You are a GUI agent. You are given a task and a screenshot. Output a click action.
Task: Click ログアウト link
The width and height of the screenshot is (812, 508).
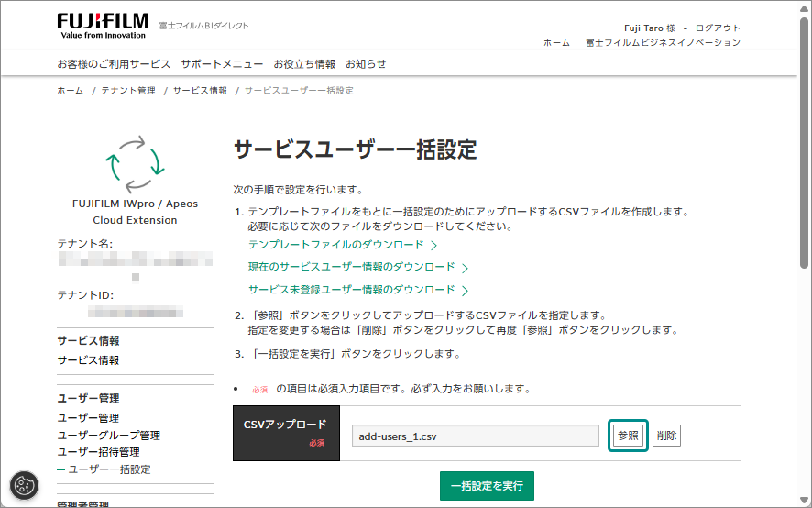pyautogui.click(x=718, y=28)
